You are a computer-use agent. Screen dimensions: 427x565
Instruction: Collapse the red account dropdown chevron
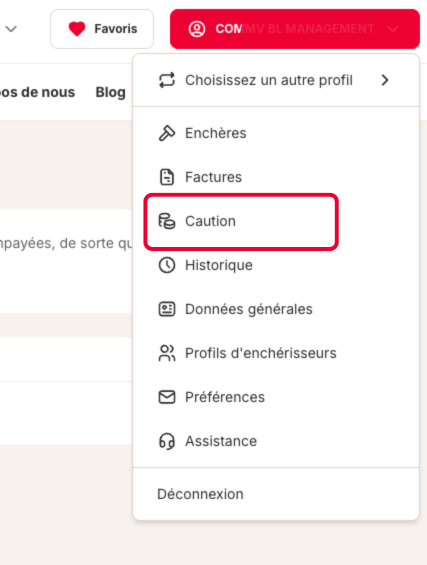[x=393, y=29]
